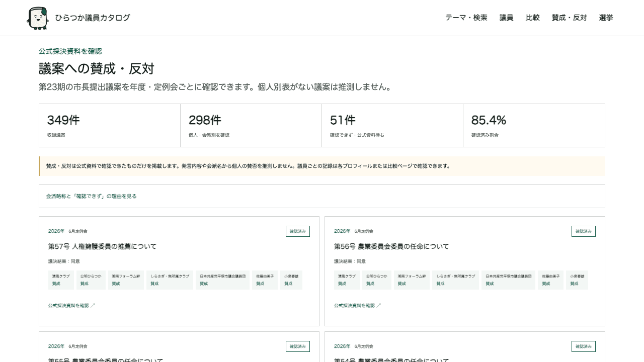
Task: Click the 349件 収録議案 stat box
Action: 110,126
